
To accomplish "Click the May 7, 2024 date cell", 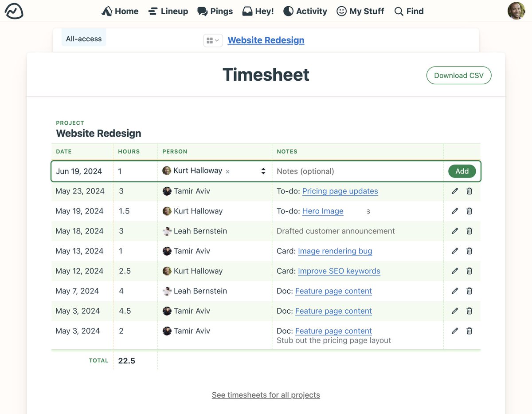I will [x=77, y=291].
